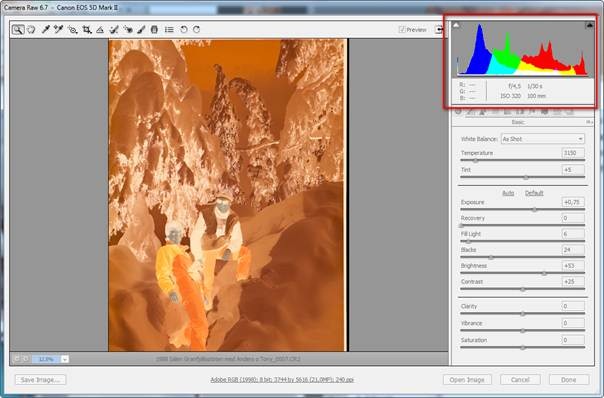The height and width of the screenshot is (398, 604).
Task: Click the Tint value field
Action: (x=573, y=170)
